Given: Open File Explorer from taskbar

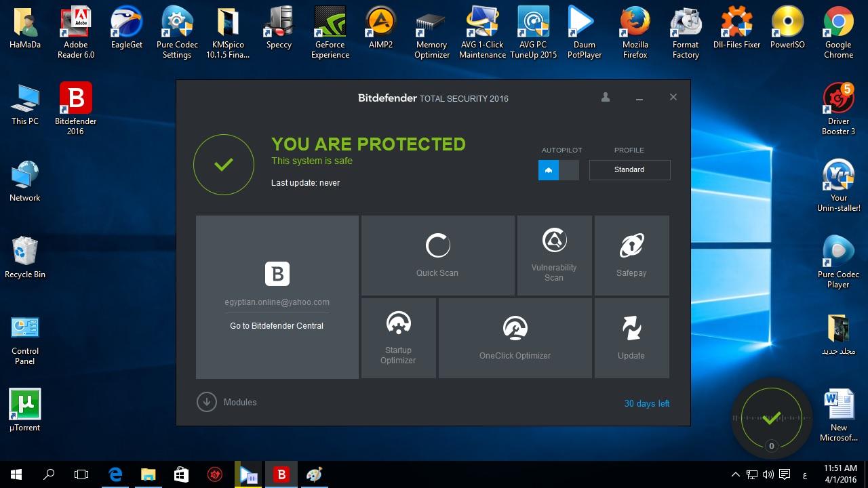Looking at the screenshot, I should [149, 474].
